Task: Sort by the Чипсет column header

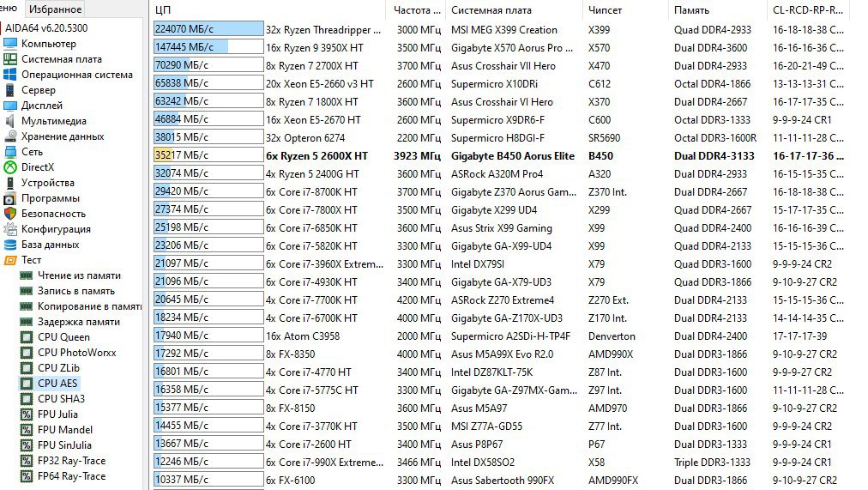Action: [x=625, y=10]
